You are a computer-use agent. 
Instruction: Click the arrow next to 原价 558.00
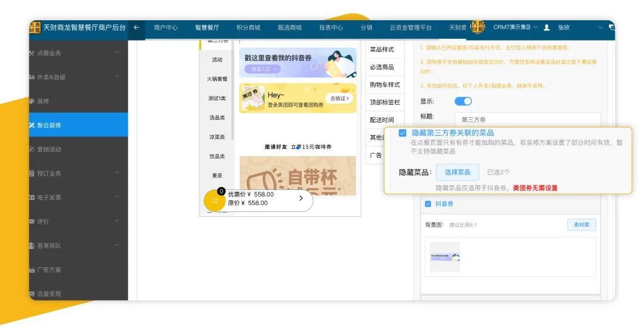point(301,198)
